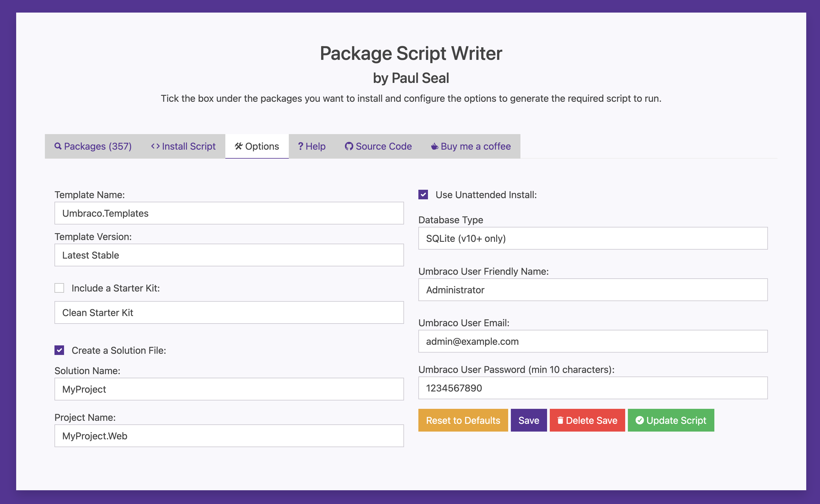Select the Options tab

pos(257,146)
